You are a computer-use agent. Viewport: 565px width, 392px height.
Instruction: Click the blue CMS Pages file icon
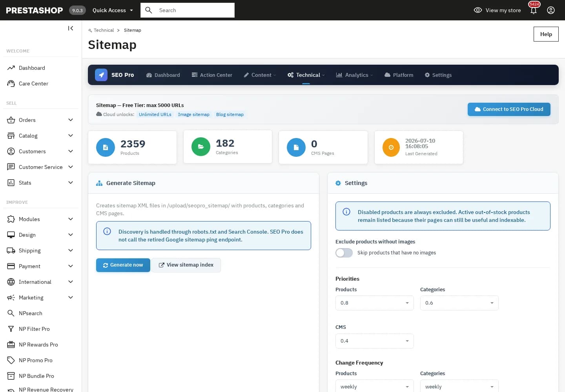click(x=296, y=147)
